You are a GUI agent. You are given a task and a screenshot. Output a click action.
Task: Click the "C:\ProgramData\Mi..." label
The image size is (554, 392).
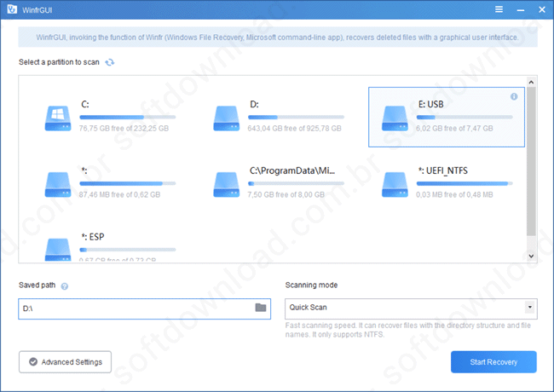point(292,171)
